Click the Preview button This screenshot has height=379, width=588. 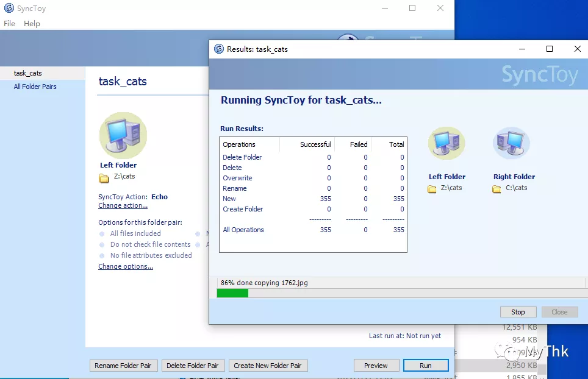(x=376, y=366)
